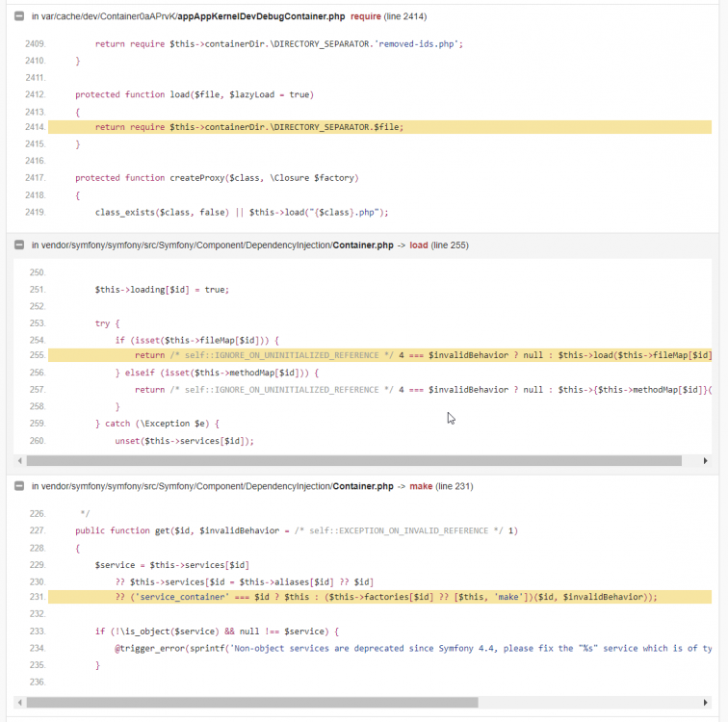Image resolution: width=728 pixels, height=722 pixels.
Task: Click line 227 public function get declaration
Action: (297, 530)
